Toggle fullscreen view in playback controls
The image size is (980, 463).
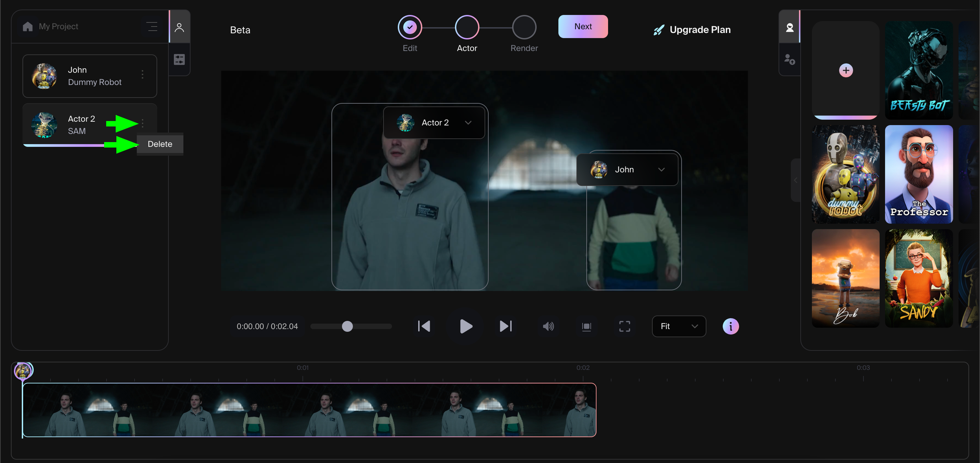(624, 326)
